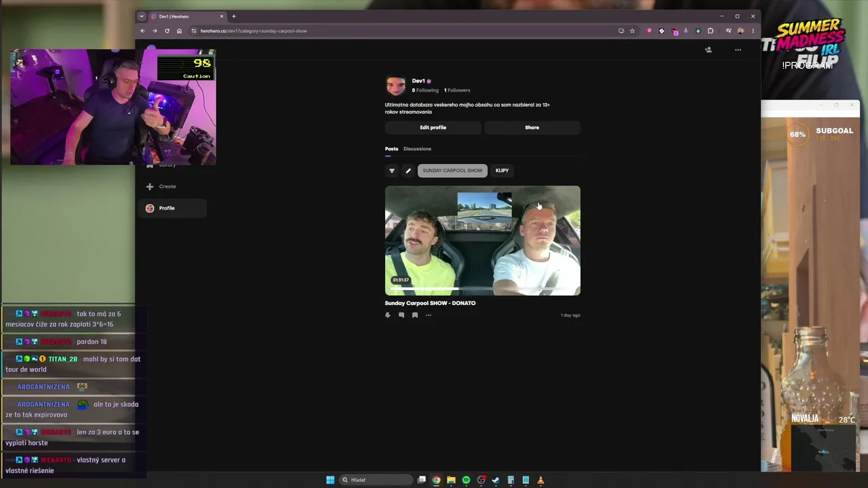Open the Chrome three-dot menu
868x488 pixels.
coord(753,30)
